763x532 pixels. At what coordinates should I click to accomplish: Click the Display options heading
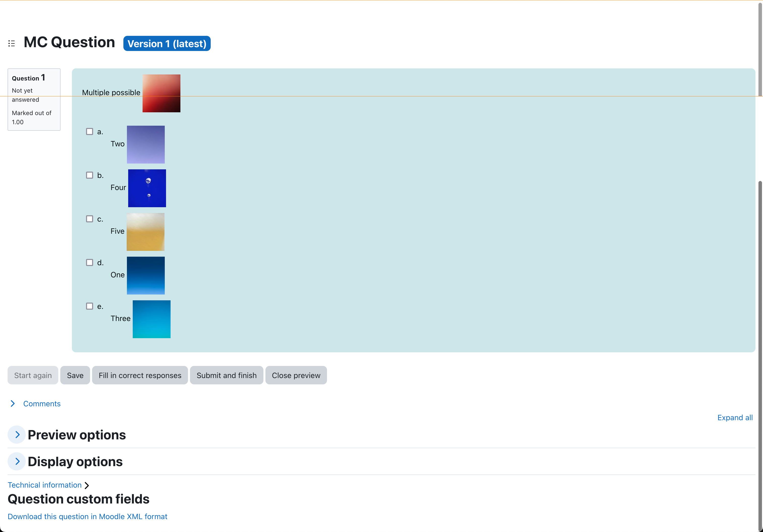(75, 462)
